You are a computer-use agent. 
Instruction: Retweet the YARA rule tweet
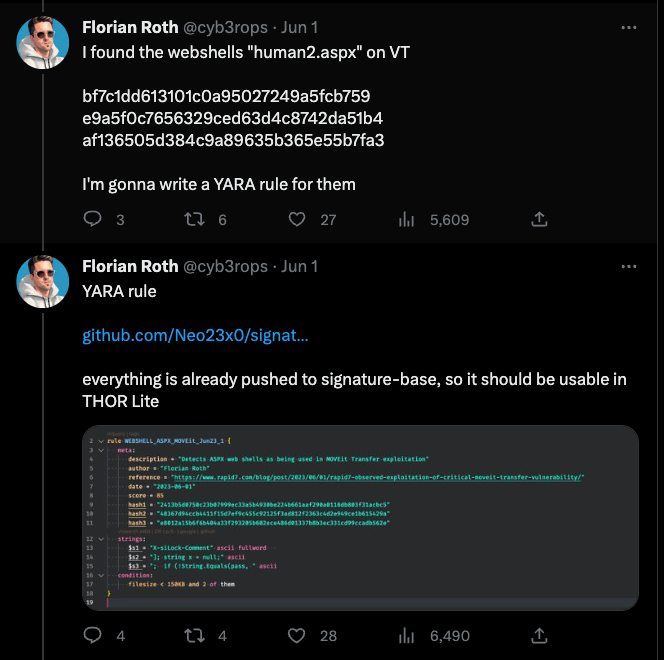(x=196, y=636)
